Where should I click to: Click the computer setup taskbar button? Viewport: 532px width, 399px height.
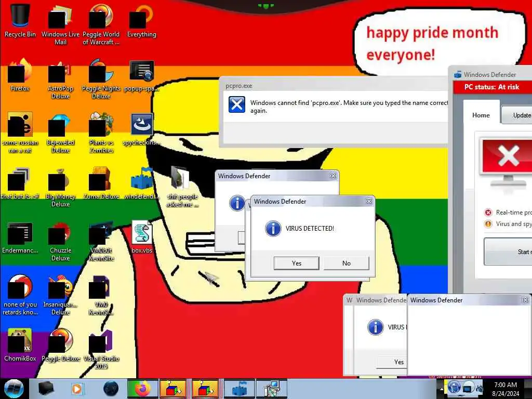click(x=271, y=389)
